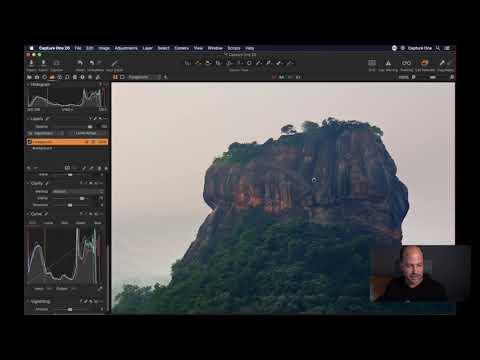Click the Import images toolbar icon

pos(31,63)
